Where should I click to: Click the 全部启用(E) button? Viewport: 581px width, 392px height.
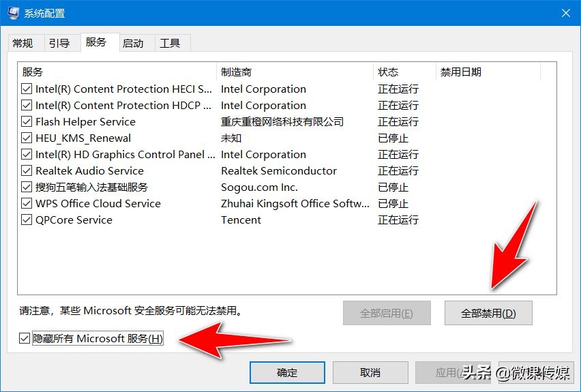[x=387, y=313]
